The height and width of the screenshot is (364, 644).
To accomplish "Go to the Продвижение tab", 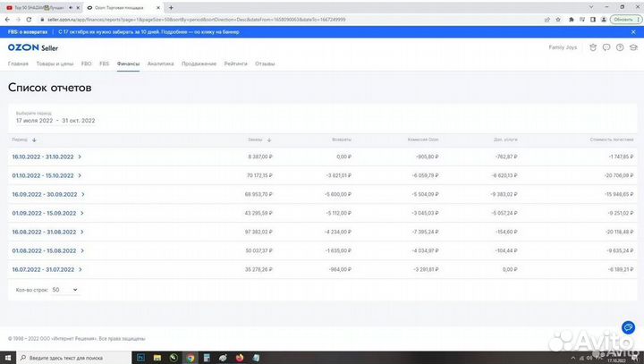I will tap(199, 64).
